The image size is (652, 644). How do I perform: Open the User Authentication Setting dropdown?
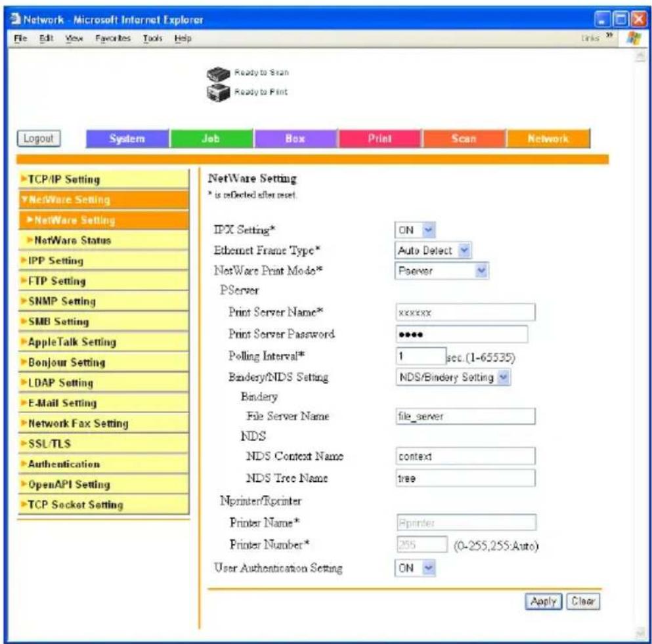coord(415,568)
